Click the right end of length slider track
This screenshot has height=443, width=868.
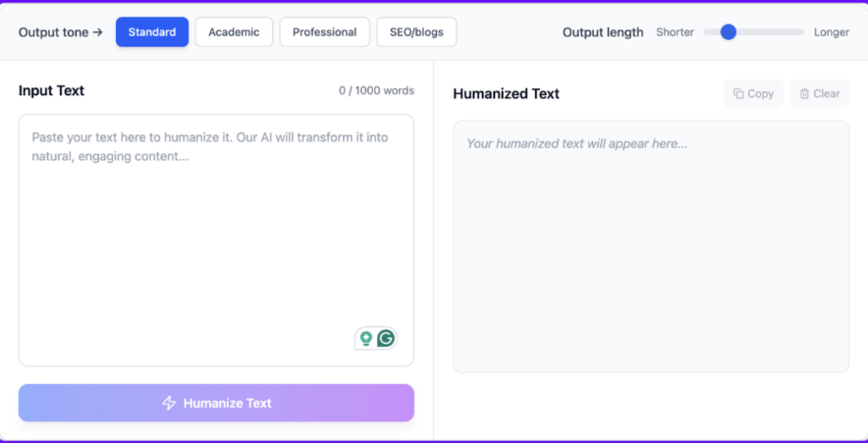[x=800, y=31]
